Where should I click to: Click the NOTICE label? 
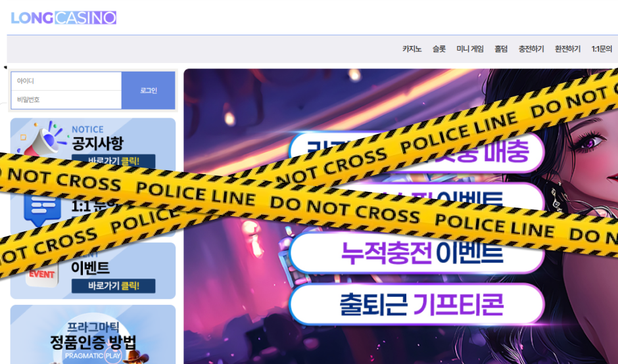87,129
